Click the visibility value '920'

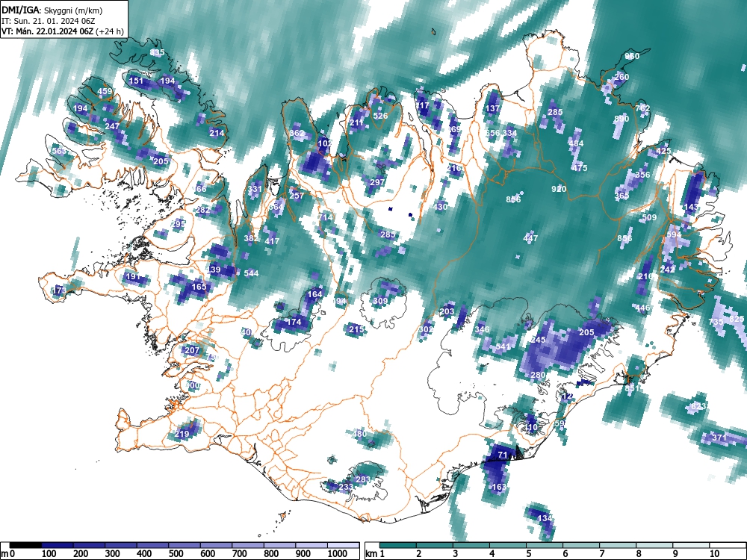coord(559,189)
